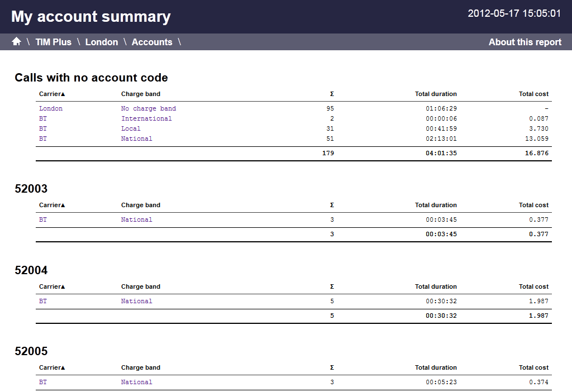Open the No charge band link

point(148,108)
